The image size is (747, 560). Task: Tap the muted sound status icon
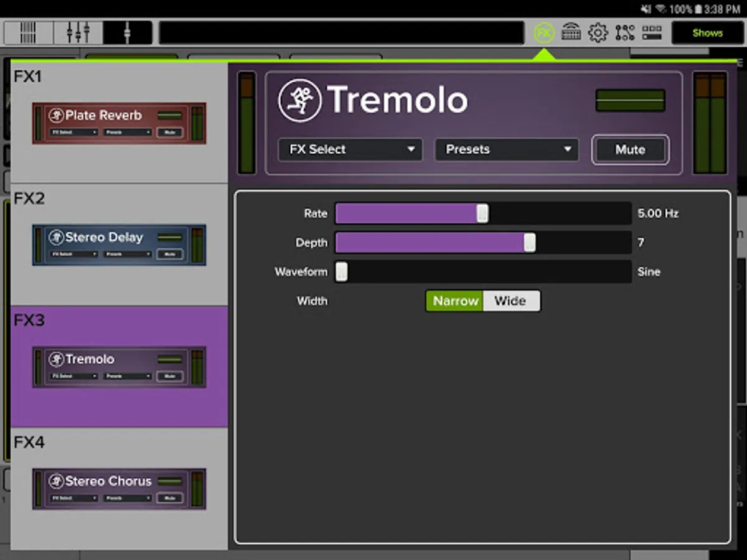coord(646,9)
